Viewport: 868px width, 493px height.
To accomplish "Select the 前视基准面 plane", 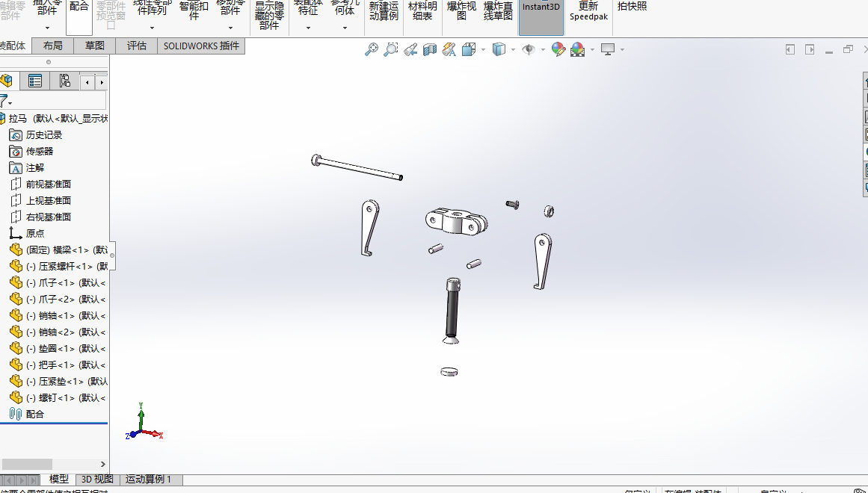I will [x=48, y=185].
